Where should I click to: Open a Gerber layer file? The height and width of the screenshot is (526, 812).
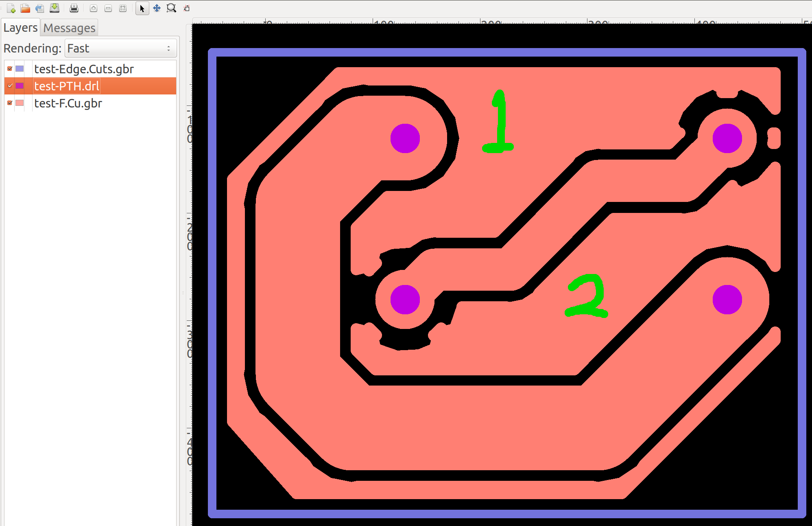(x=26, y=8)
